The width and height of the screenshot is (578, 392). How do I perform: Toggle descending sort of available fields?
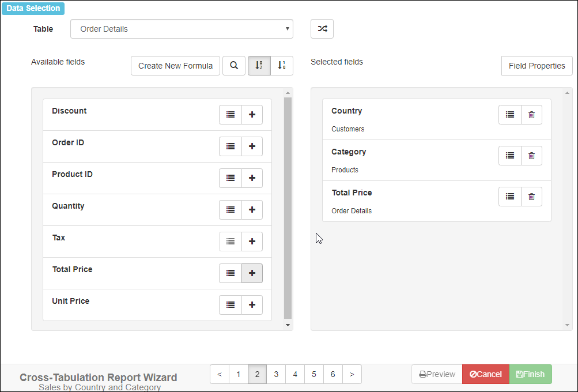click(282, 66)
